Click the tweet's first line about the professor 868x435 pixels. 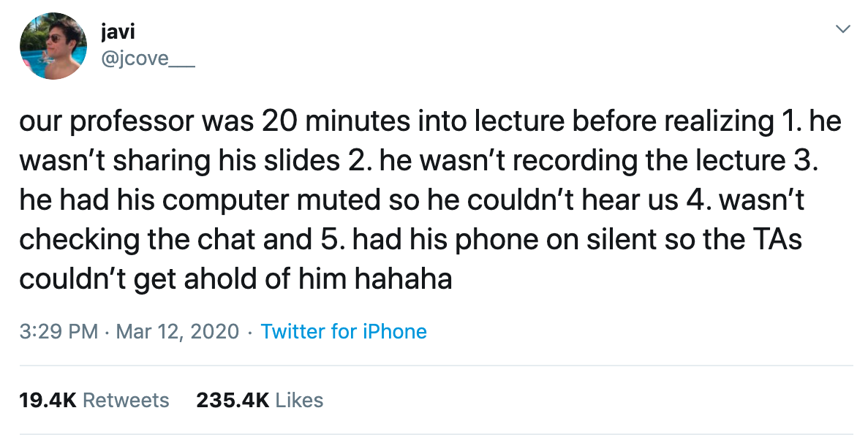tap(430, 121)
